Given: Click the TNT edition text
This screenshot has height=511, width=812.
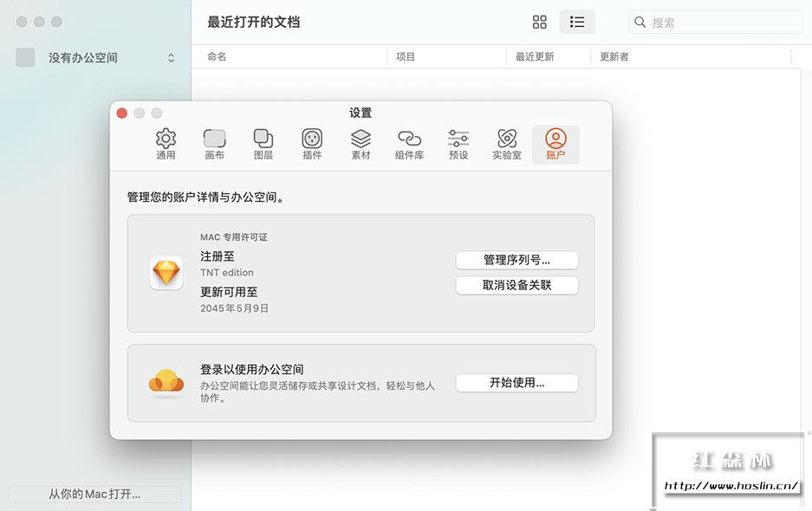Looking at the screenshot, I should [227, 272].
